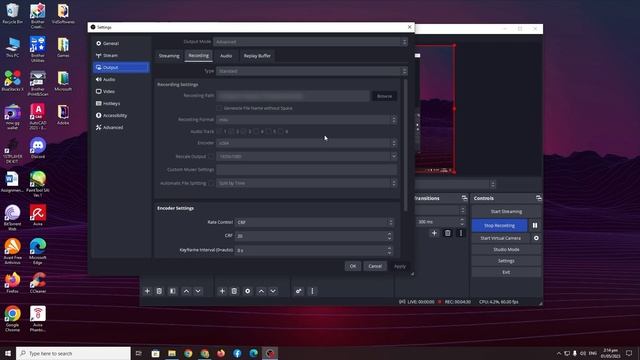Click Studio Mode in OBS Controls
640x360 pixels.
pos(506,249)
